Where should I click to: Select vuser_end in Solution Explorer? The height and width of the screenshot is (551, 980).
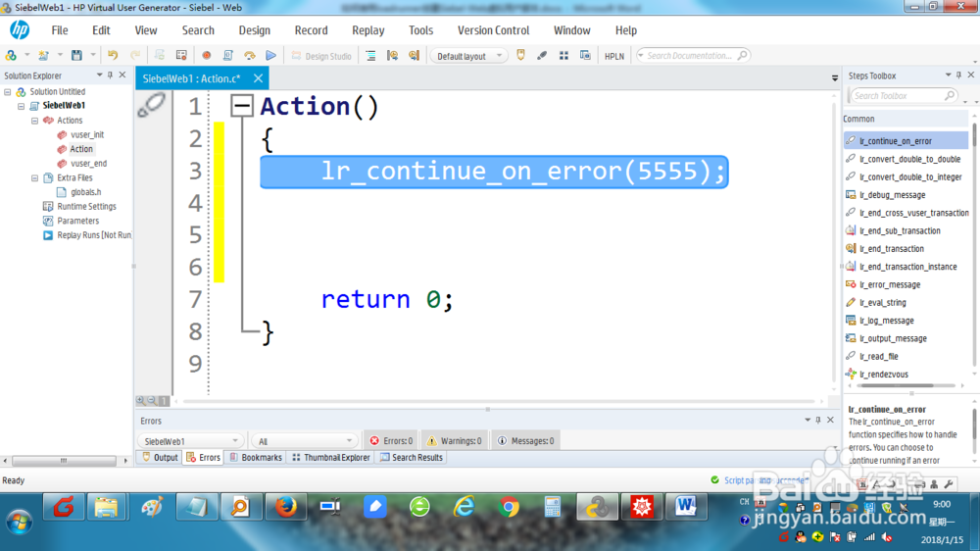88,163
